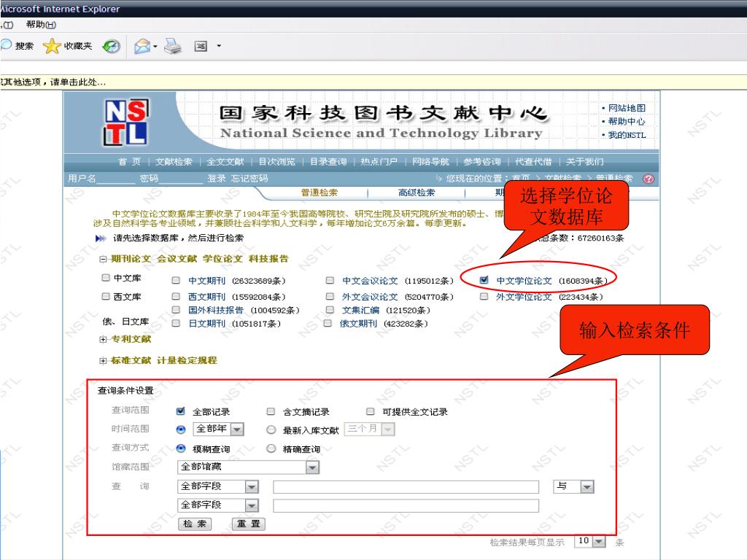Open the 中文期刊 database link
Image resolution: width=747 pixels, height=560 pixels.
tap(206, 281)
